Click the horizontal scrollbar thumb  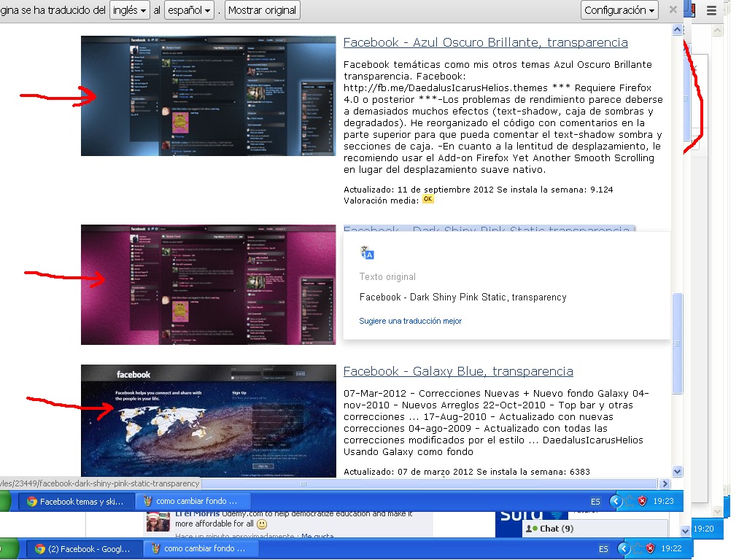coord(303,484)
